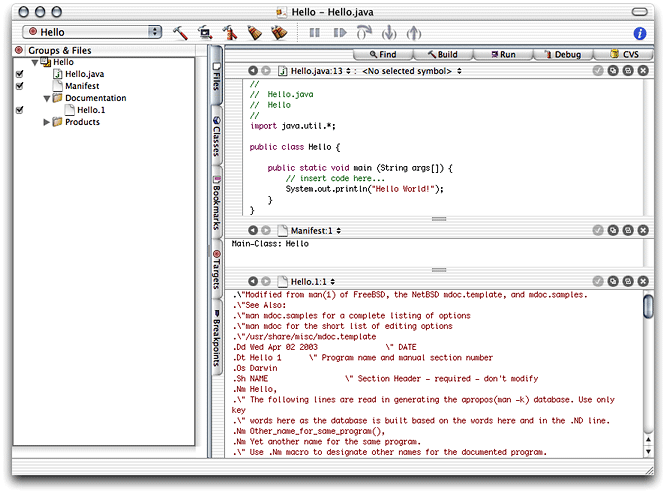
Task: Click the split-pane round button in the Hello.java pane
Action: point(628,71)
